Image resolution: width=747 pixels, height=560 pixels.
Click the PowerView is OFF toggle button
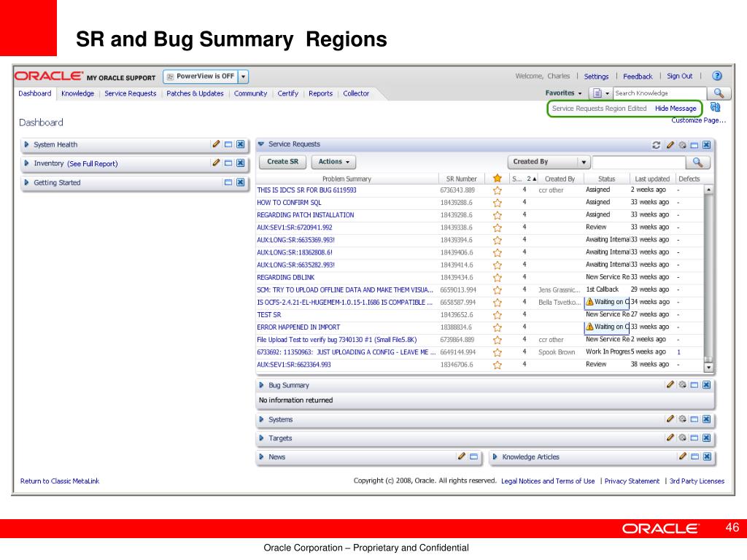click(201, 76)
